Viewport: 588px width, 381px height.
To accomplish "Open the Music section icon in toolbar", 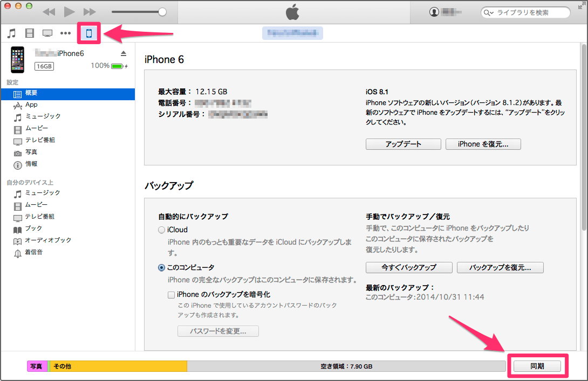I will tap(11, 33).
